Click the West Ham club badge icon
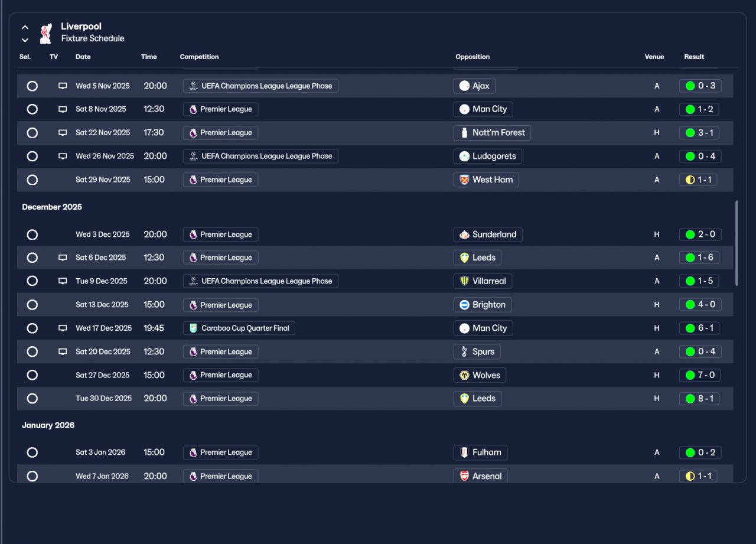The width and height of the screenshot is (756, 544). 464,180
